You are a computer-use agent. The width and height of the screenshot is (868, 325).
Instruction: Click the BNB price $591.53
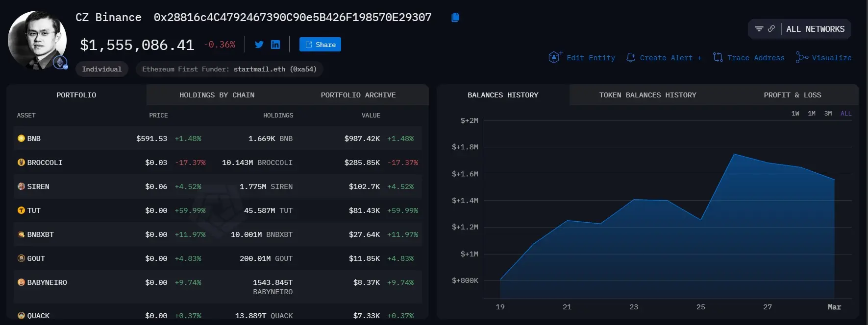coord(152,139)
